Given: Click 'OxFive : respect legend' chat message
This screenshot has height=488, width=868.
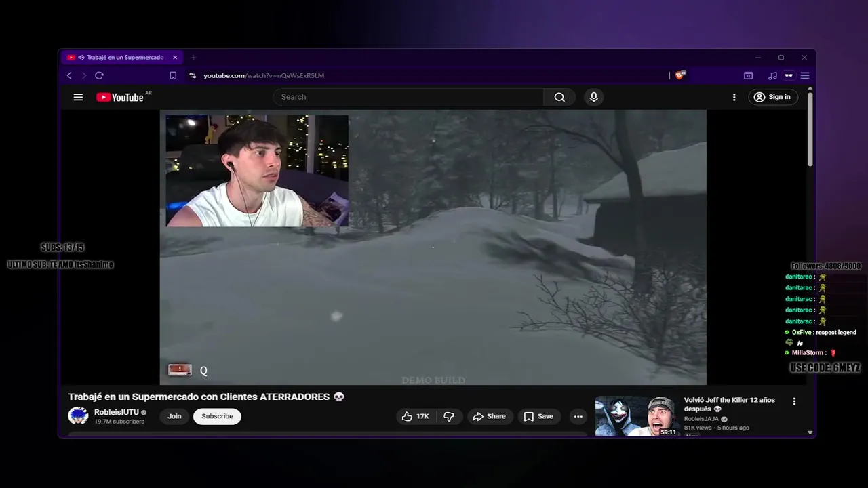Looking at the screenshot, I should click(x=821, y=332).
